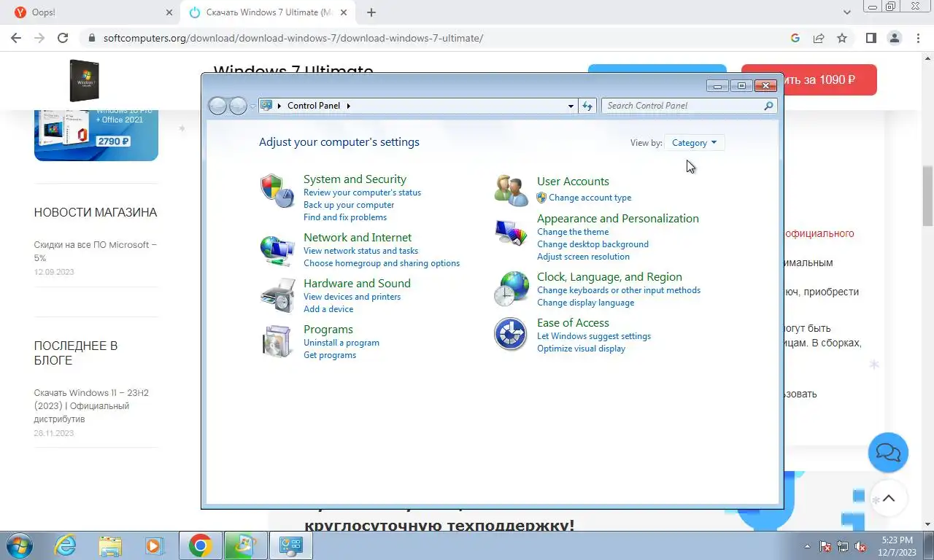934x560 pixels.
Task: Open Change desktop background link
Action: 593,244
